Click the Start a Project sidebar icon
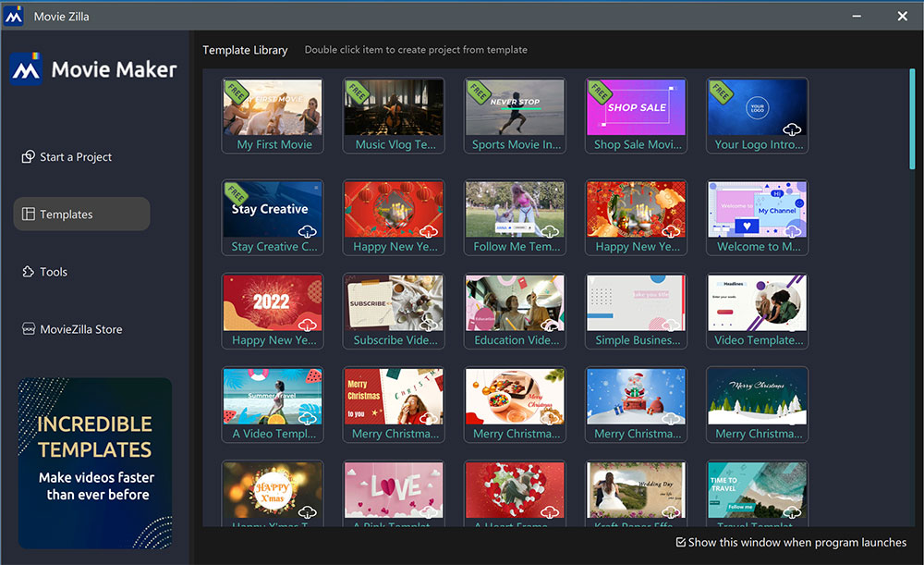 point(28,156)
